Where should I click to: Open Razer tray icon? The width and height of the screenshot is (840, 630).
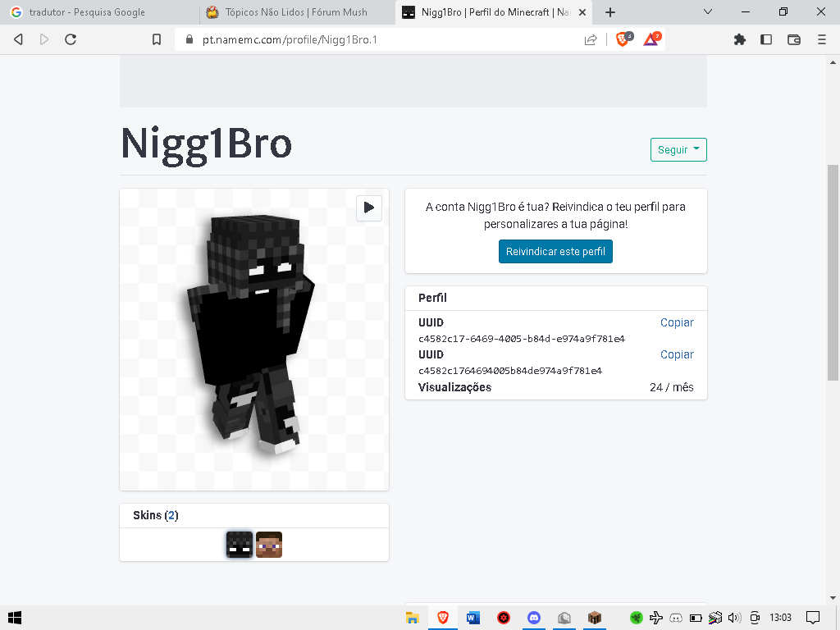636,618
